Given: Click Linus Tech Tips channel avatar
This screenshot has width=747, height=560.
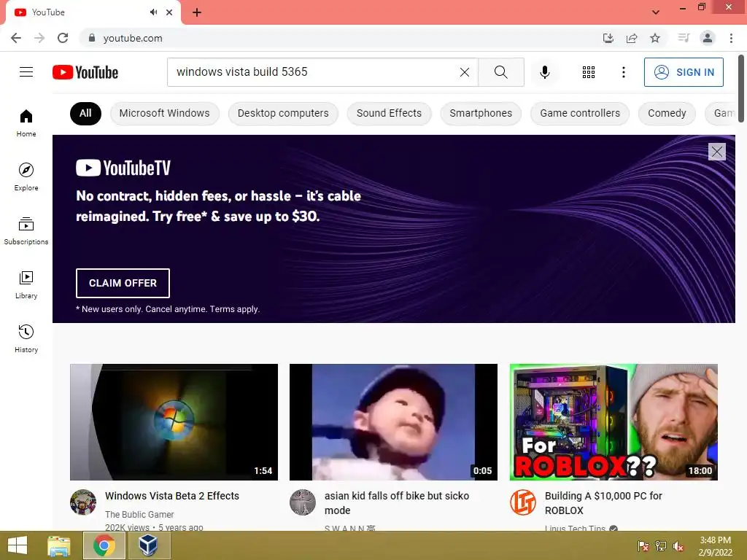Looking at the screenshot, I should tap(522, 502).
